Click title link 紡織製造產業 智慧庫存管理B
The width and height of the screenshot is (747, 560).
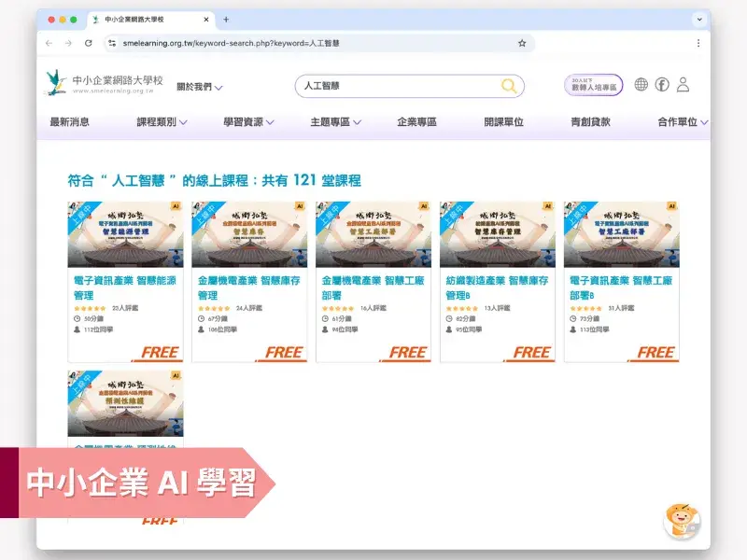click(x=497, y=287)
